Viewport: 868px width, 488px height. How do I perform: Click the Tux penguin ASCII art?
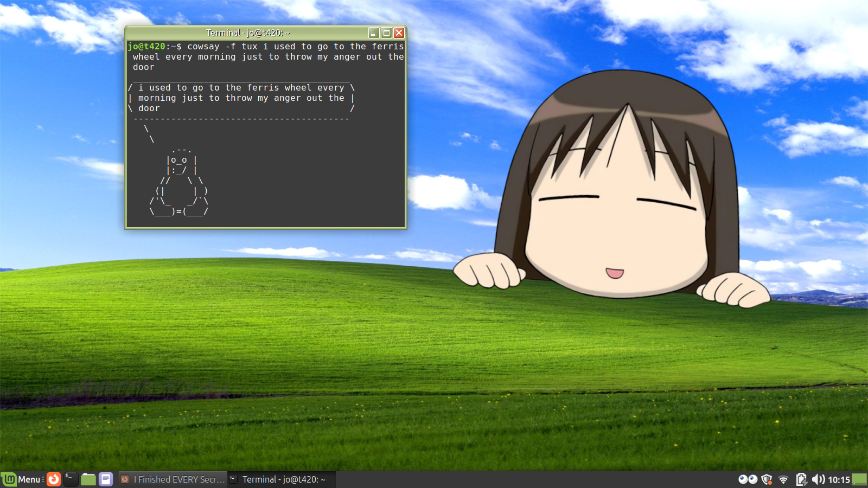coord(179,182)
